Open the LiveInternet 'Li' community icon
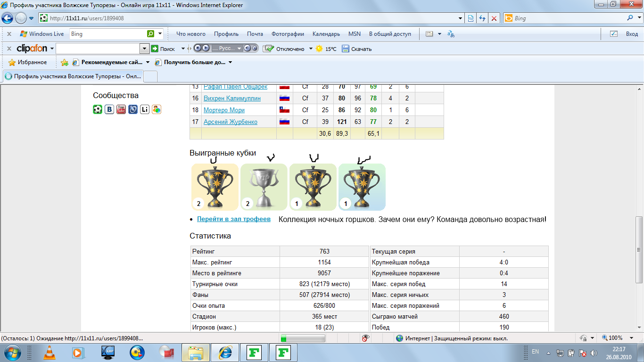The image size is (644, 362). click(145, 109)
